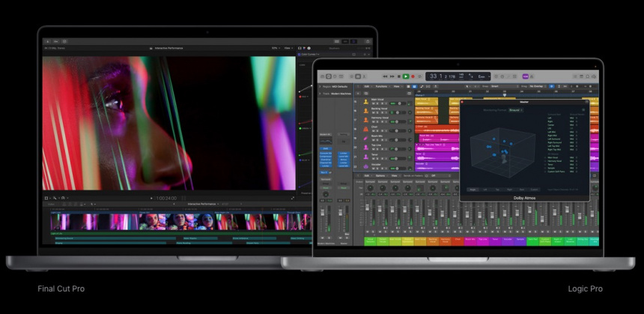
Task: Open the mixer Options menu
Action: pyautogui.click(x=380, y=175)
